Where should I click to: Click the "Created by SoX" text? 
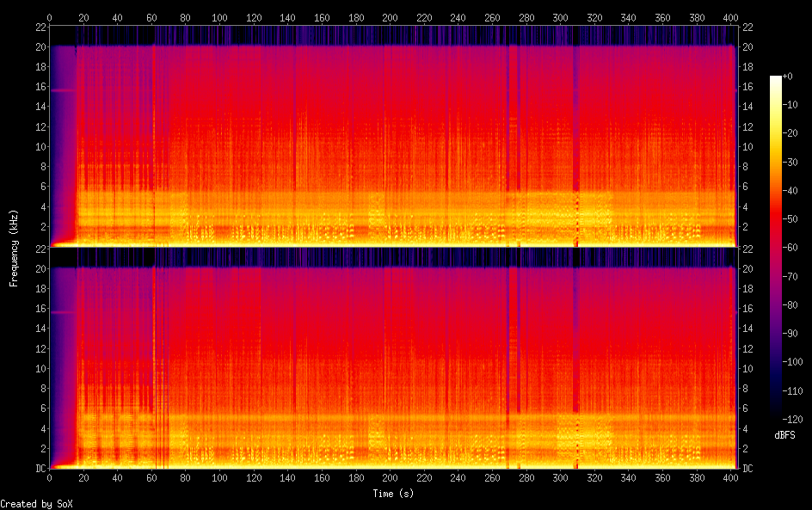[x=35, y=504]
